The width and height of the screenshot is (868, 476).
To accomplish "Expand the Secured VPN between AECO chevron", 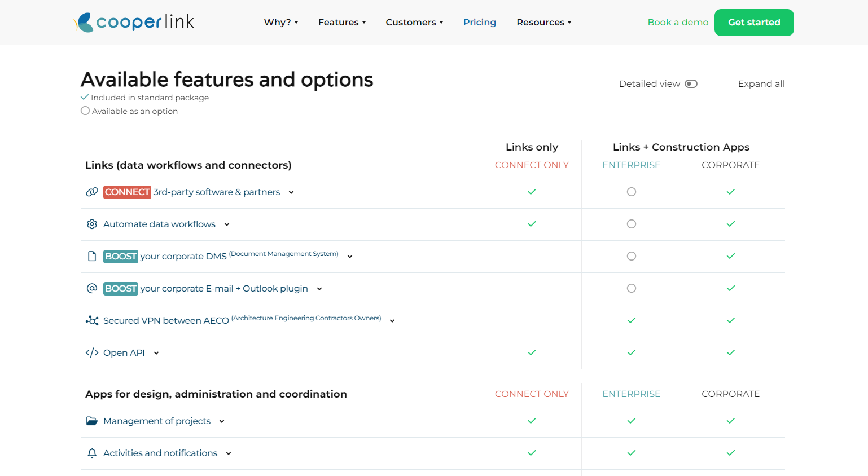I will tap(392, 321).
